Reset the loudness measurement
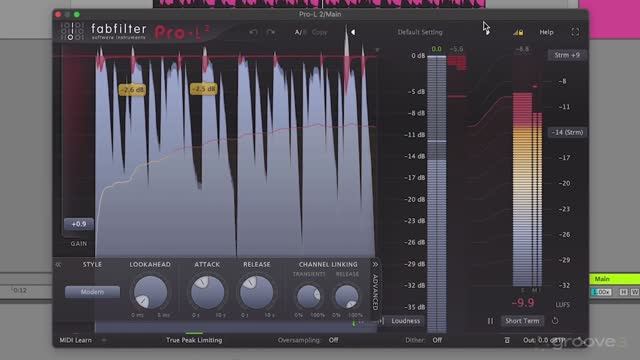 [555, 321]
